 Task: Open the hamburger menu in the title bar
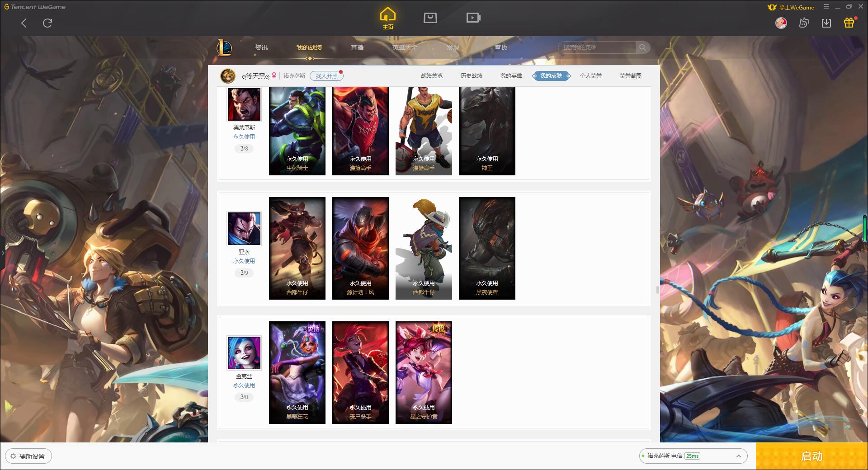coord(826,7)
